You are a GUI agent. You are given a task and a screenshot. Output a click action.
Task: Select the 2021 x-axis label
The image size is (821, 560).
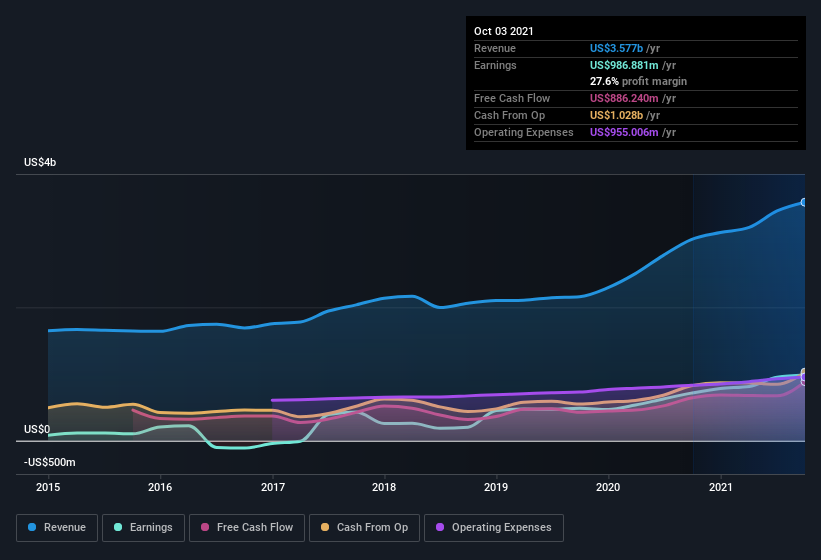(x=720, y=487)
